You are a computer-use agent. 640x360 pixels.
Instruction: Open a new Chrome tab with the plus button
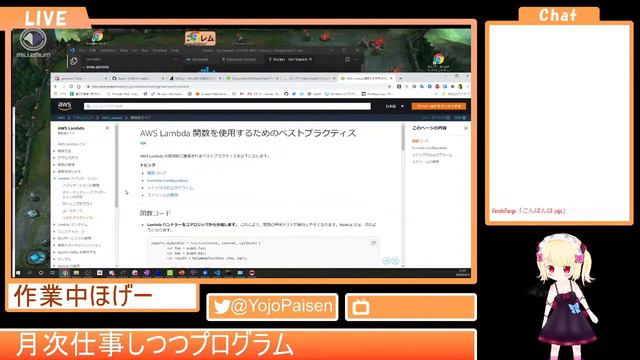[400, 78]
